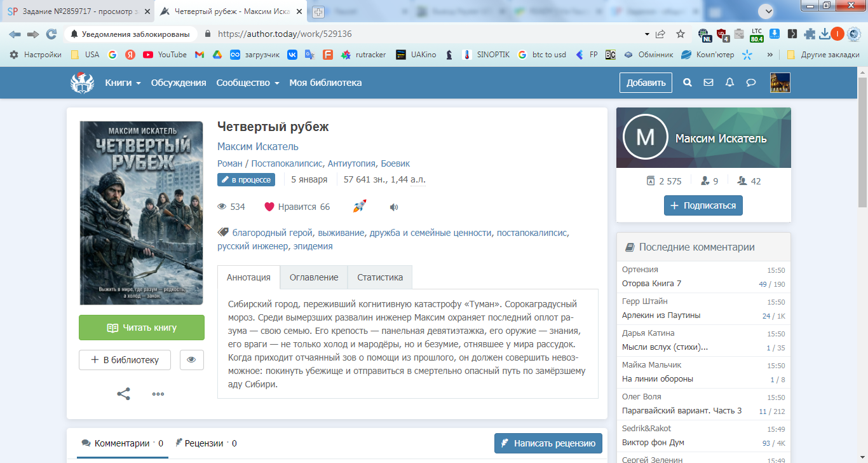
Task: Show hidden bookmarks via double chevron
Action: coord(770,55)
